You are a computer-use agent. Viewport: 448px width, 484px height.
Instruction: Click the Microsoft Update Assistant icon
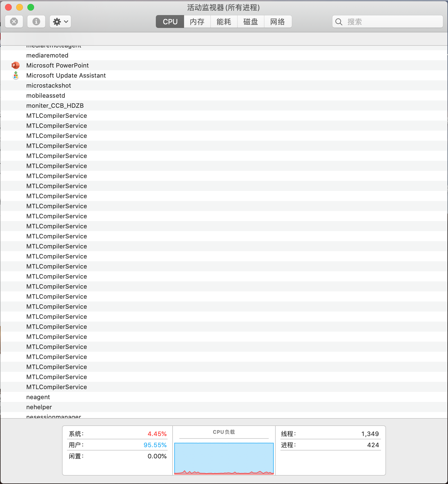pos(16,75)
